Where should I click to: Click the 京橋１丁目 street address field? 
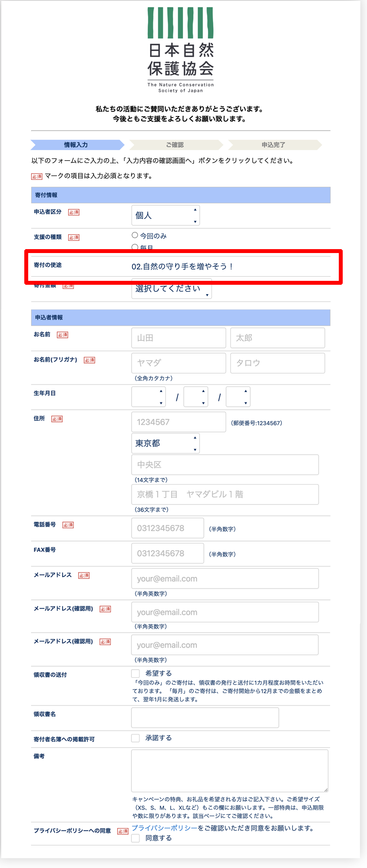225,495
